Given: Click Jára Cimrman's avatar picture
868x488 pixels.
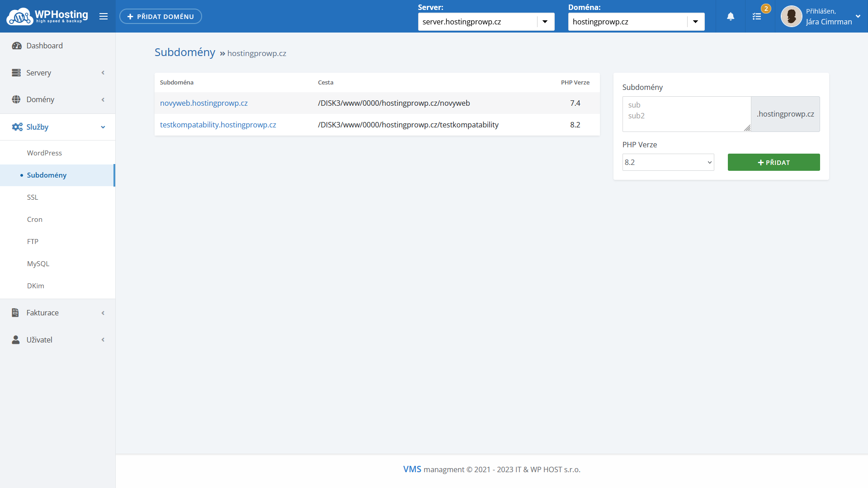Looking at the screenshot, I should 791,17.
